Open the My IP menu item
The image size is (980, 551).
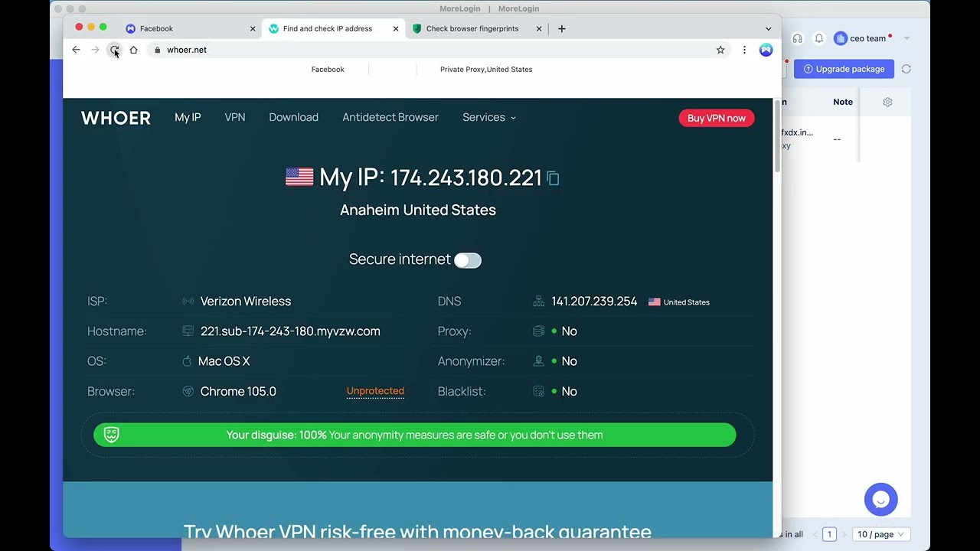point(188,117)
